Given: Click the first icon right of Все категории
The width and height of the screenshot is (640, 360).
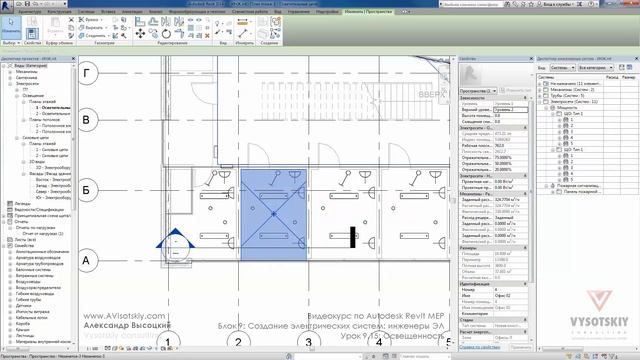Looking at the screenshot, I should [622, 67].
